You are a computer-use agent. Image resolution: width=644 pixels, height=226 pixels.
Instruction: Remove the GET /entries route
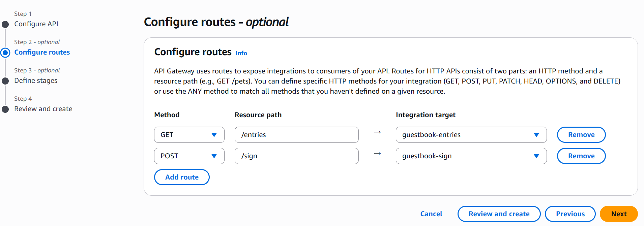[x=581, y=135]
